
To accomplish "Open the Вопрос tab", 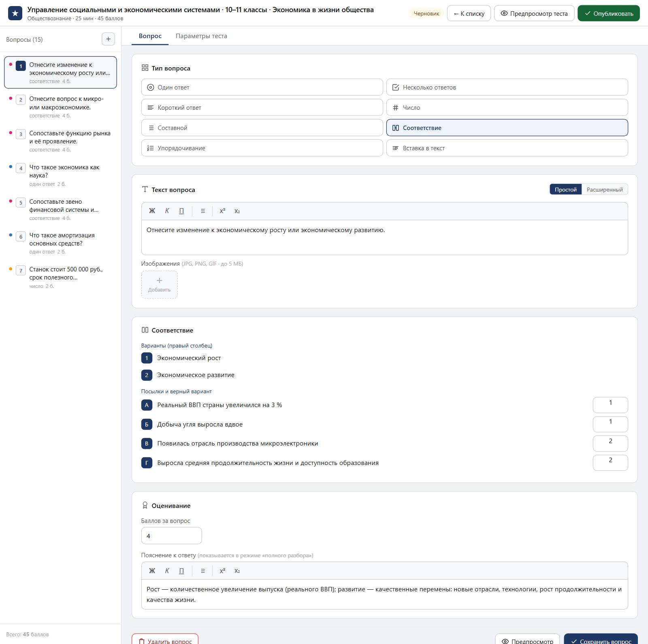I will click(150, 36).
